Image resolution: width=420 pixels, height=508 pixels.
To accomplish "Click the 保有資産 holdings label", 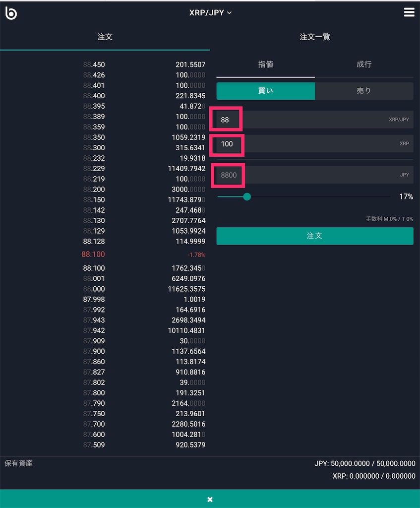I will [18, 464].
